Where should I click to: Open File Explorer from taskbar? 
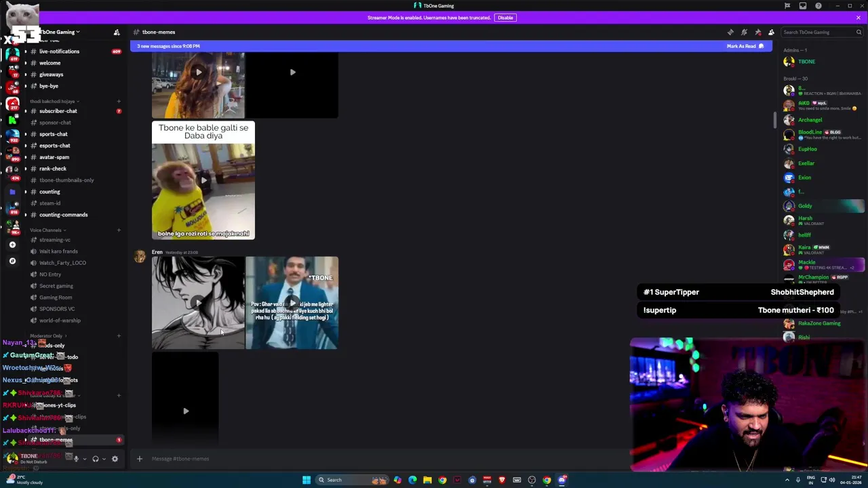[x=427, y=480]
